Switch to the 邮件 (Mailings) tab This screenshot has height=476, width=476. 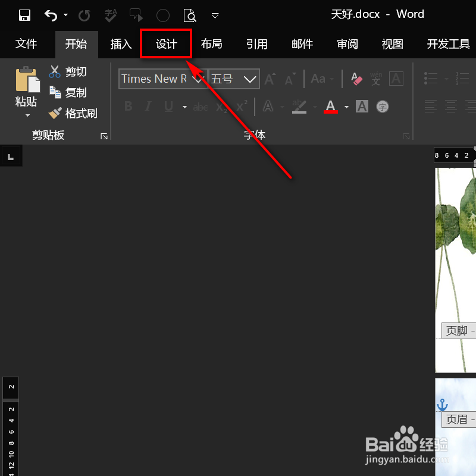(x=302, y=43)
